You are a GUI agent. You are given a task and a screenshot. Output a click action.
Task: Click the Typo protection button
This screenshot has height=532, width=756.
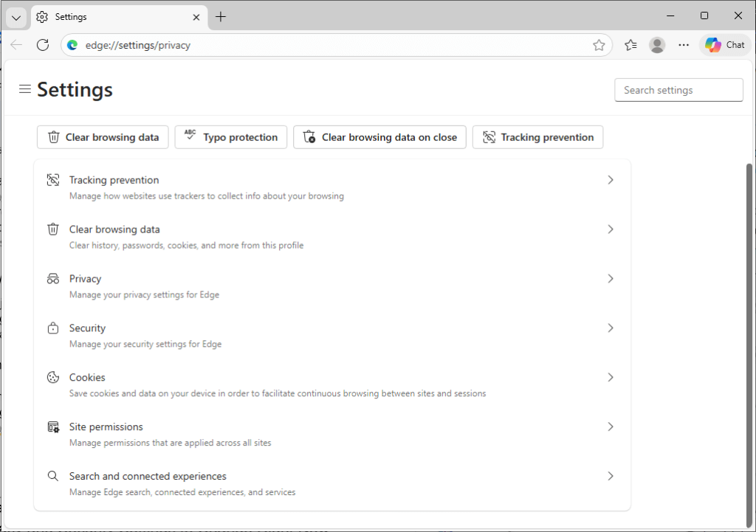230,137
